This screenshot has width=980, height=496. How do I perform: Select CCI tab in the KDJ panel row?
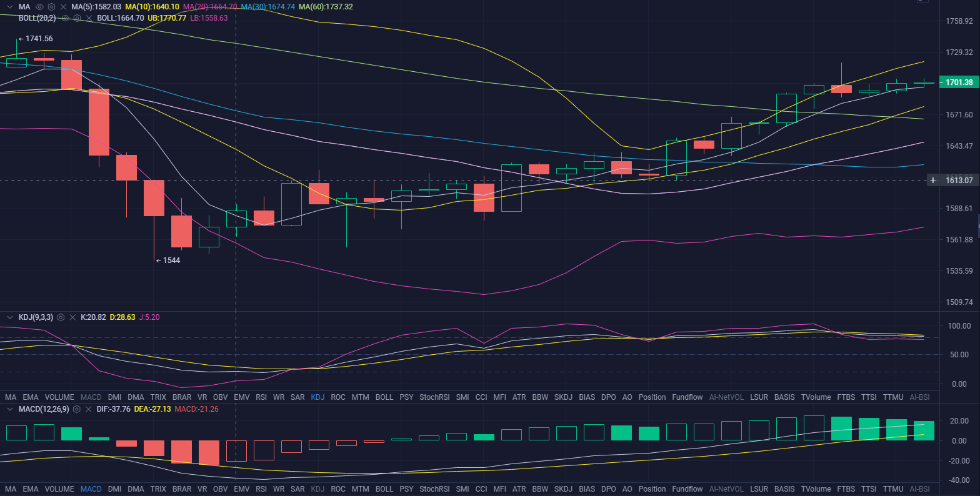(481, 397)
